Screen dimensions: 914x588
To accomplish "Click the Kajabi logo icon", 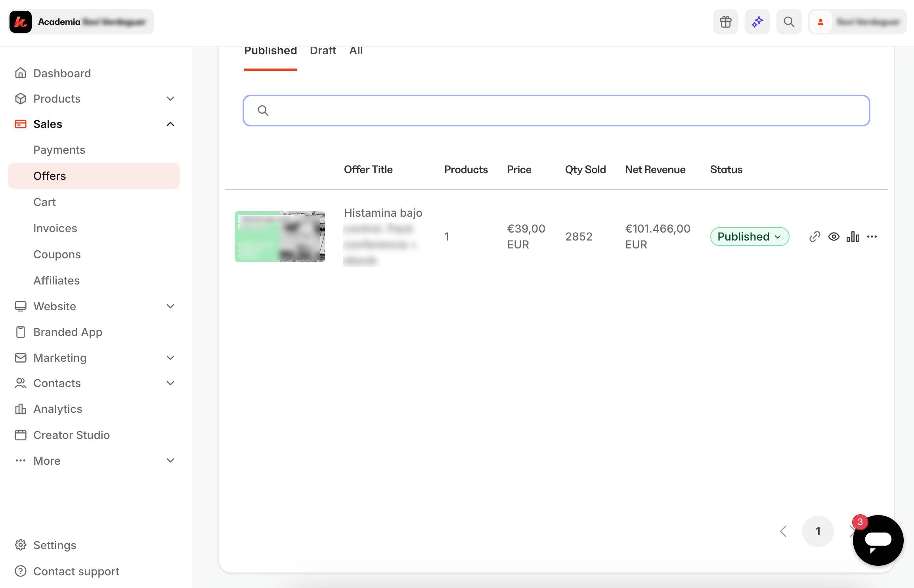I will click(x=21, y=22).
